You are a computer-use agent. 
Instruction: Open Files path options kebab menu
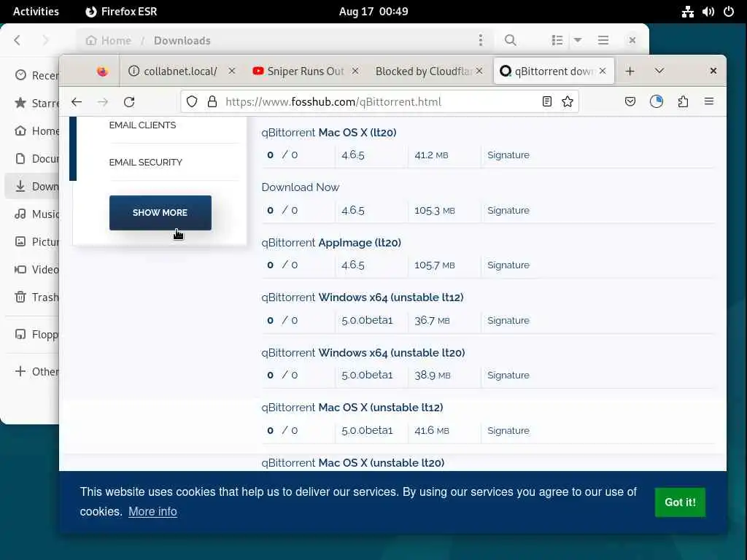click(481, 41)
